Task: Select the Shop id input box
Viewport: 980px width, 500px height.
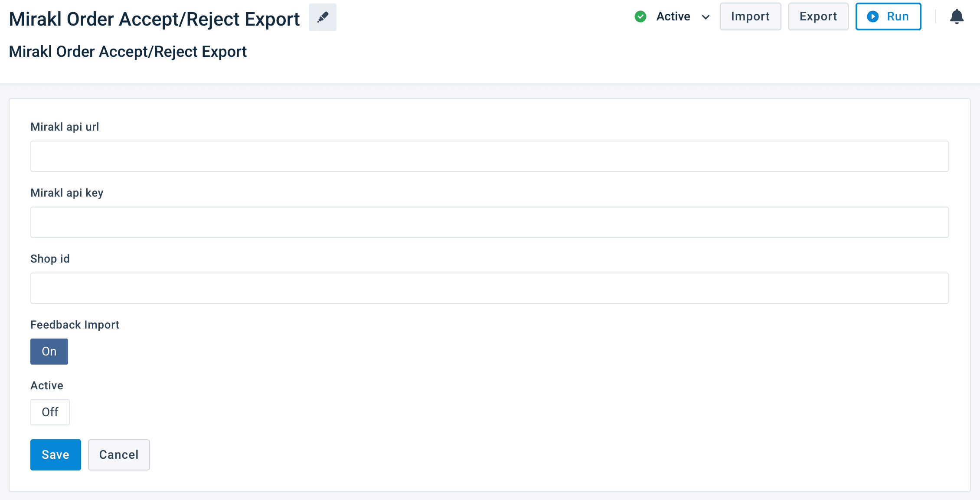Action: [489, 288]
